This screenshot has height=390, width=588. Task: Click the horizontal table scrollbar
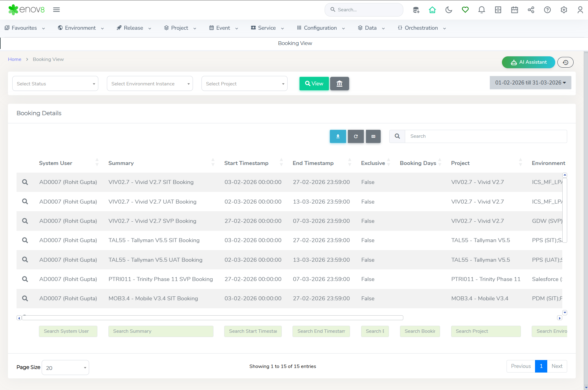pyautogui.click(x=212, y=318)
